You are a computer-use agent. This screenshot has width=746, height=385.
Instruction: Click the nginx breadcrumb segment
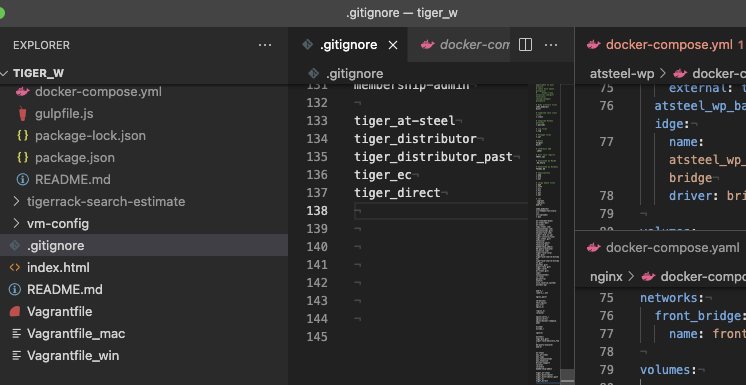coord(606,276)
